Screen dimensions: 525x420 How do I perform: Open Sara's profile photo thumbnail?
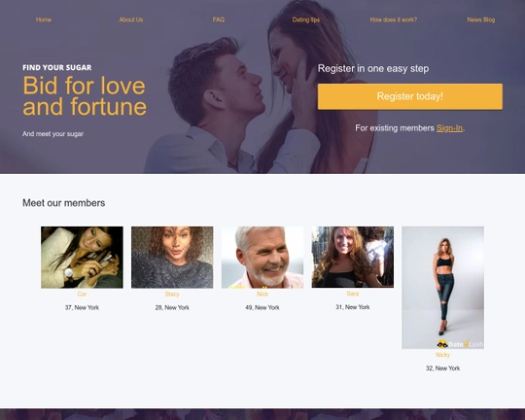tap(353, 257)
